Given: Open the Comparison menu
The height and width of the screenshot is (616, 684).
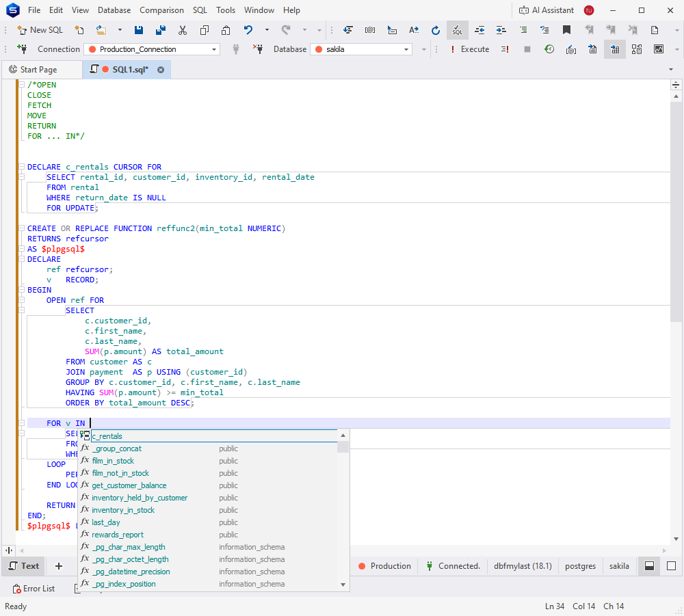Looking at the screenshot, I should click(161, 10).
